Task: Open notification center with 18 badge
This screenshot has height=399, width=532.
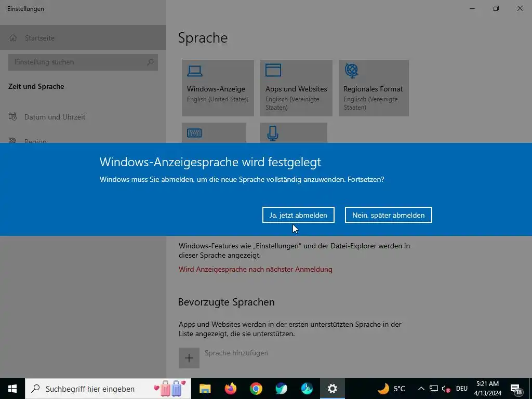Action: 516,389
